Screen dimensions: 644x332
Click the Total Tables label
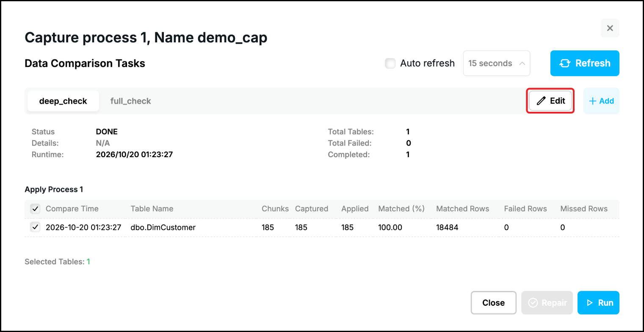click(x=351, y=132)
